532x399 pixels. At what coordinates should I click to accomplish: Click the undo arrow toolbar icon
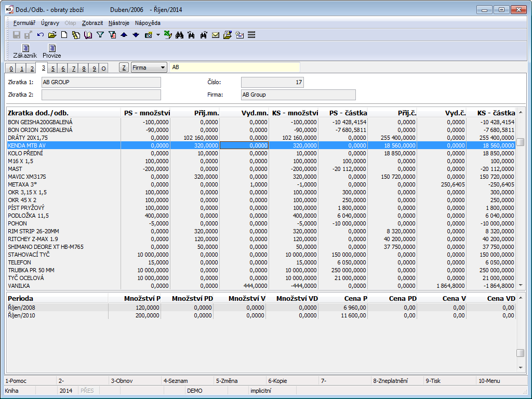pyautogui.click(x=41, y=35)
